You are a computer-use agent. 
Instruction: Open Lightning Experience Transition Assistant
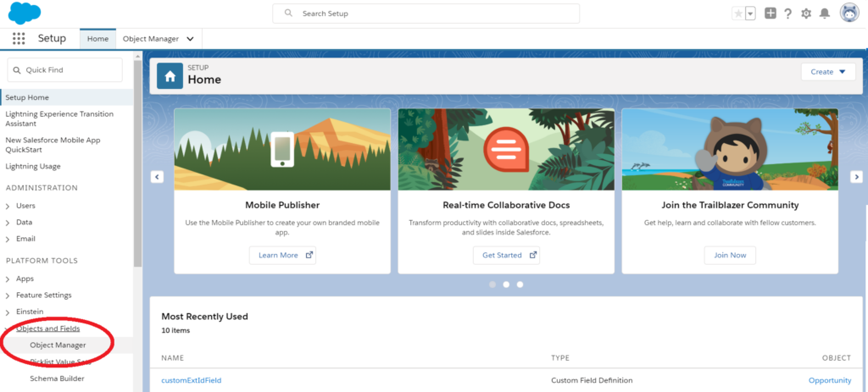click(59, 119)
